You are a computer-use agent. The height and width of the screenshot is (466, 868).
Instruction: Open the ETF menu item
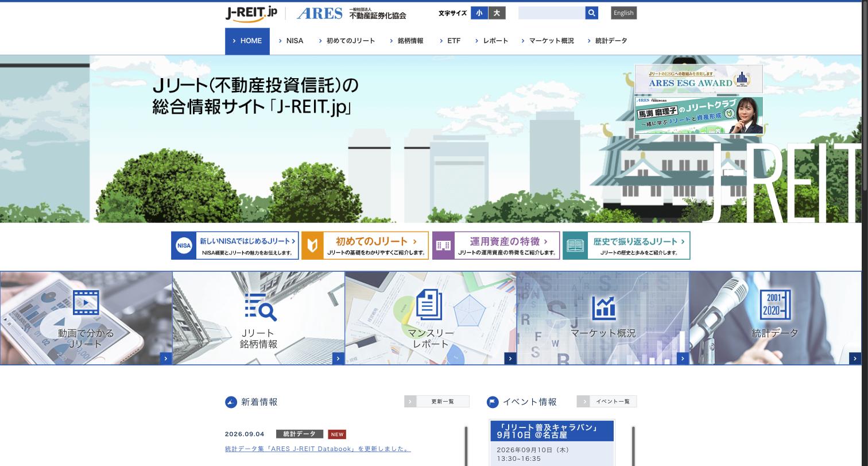pyautogui.click(x=450, y=41)
